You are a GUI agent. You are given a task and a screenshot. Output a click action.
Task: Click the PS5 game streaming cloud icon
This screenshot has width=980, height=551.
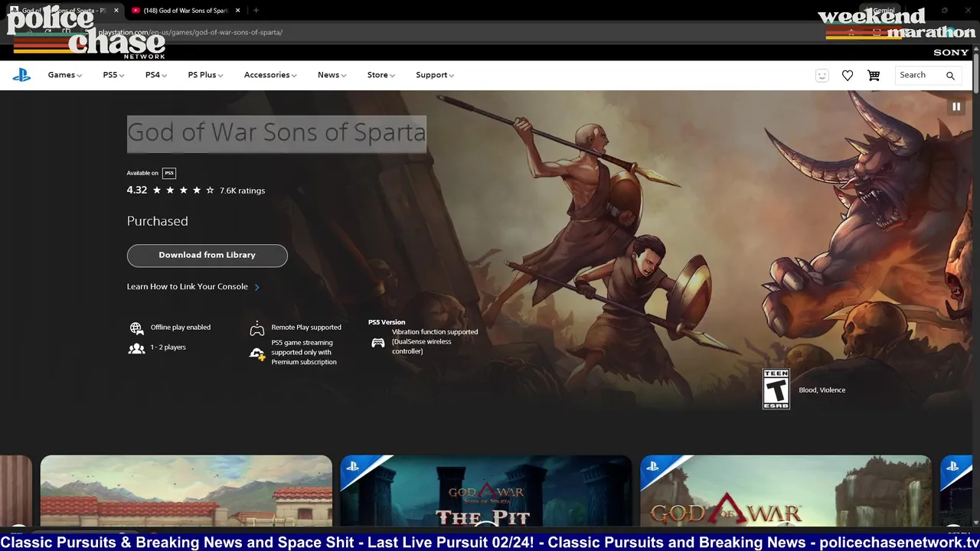coord(257,353)
